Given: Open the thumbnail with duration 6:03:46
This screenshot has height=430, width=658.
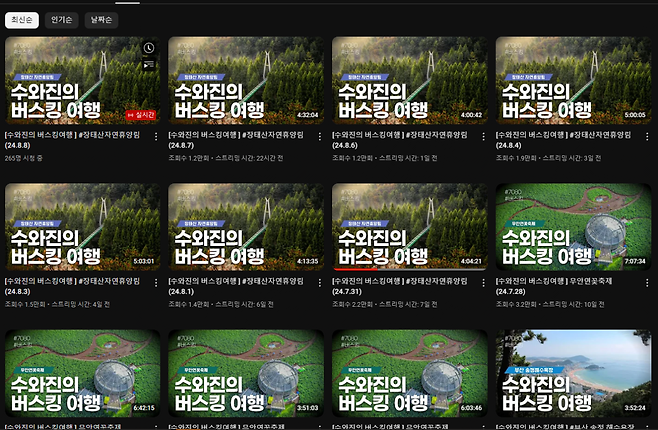Looking at the screenshot, I should 410,373.
